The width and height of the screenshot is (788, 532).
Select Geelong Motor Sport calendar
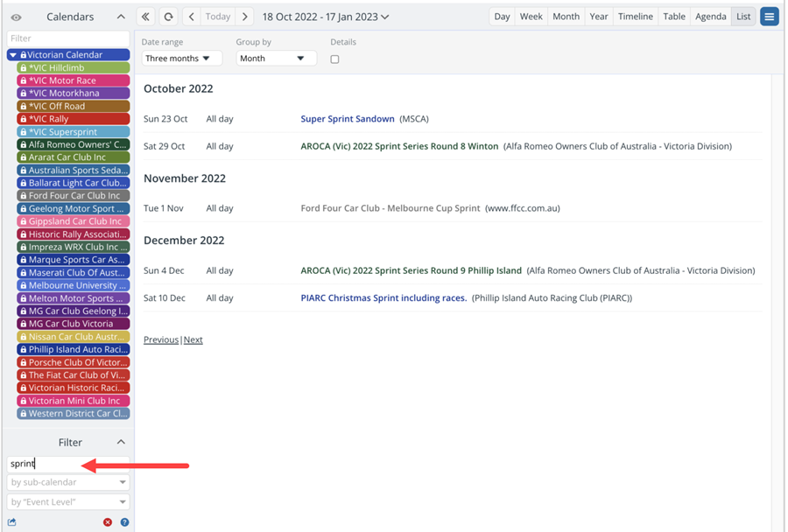pyautogui.click(x=74, y=208)
